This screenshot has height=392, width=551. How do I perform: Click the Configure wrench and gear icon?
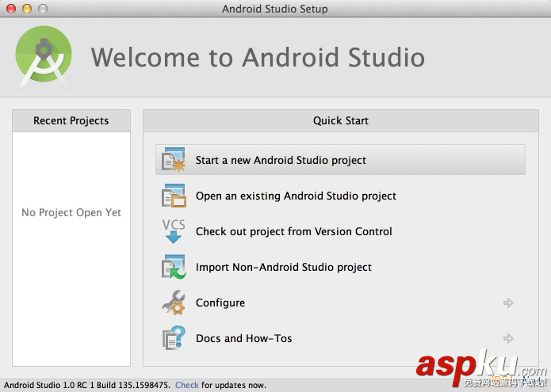[x=174, y=303]
